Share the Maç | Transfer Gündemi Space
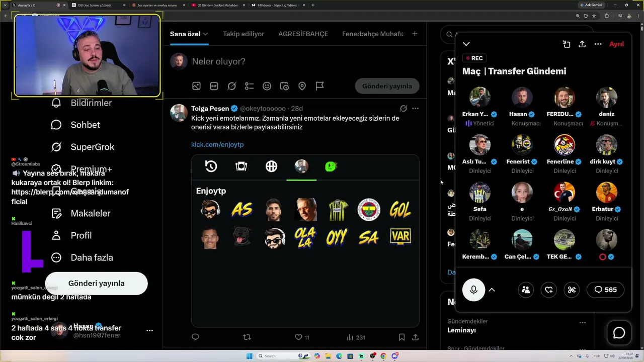The image size is (644, 362). coord(582,44)
